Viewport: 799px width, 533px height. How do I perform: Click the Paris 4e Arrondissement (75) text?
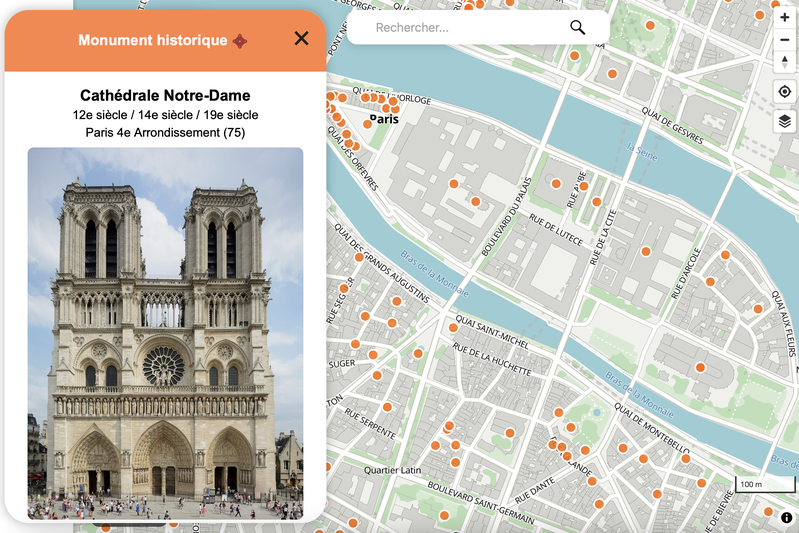coord(165,132)
